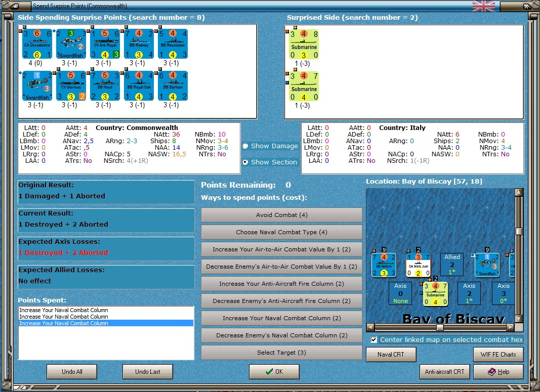540x392 pixels.
Task: Select the BB Royal Oak counter
Action: (139, 85)
